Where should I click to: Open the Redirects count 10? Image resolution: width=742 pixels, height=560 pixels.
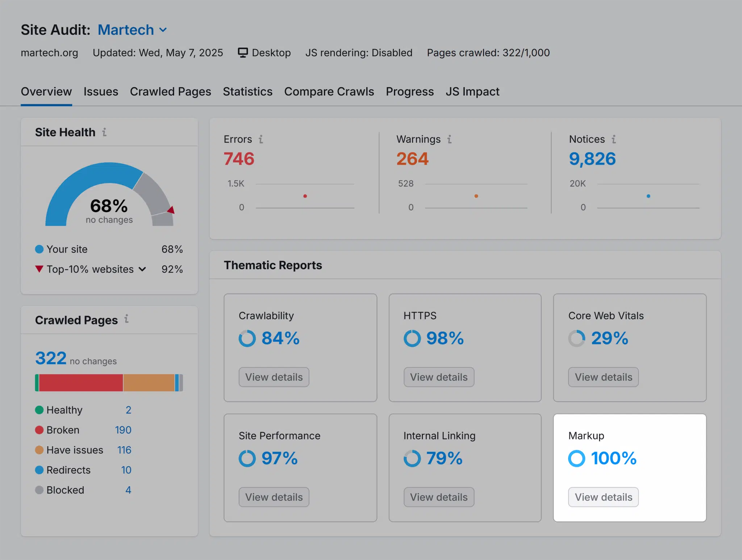(126, 470)
